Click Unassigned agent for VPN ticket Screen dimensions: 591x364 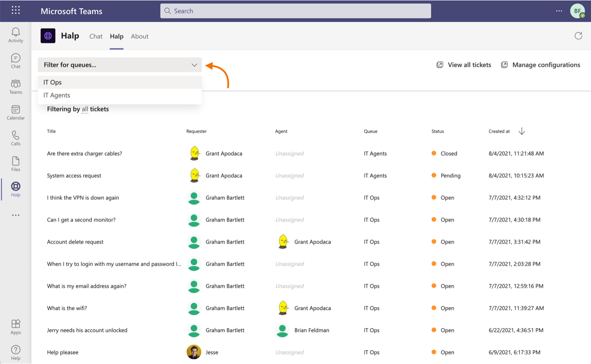tap(289, 198)
